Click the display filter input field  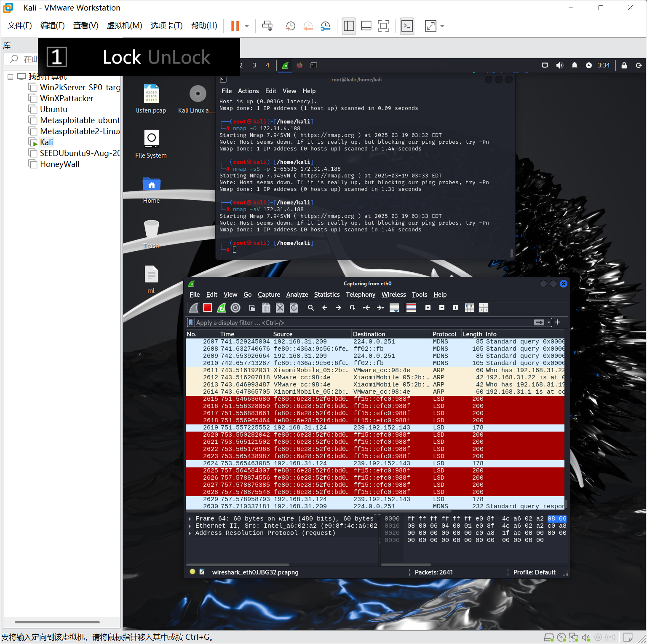362,323
